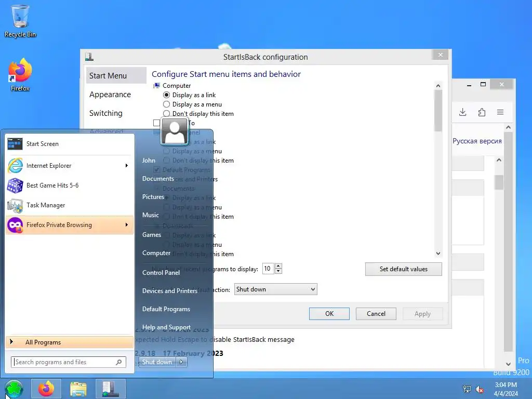532x399 pixels.
Task: Increase recent programs count spinner
Action: [278, 267]
